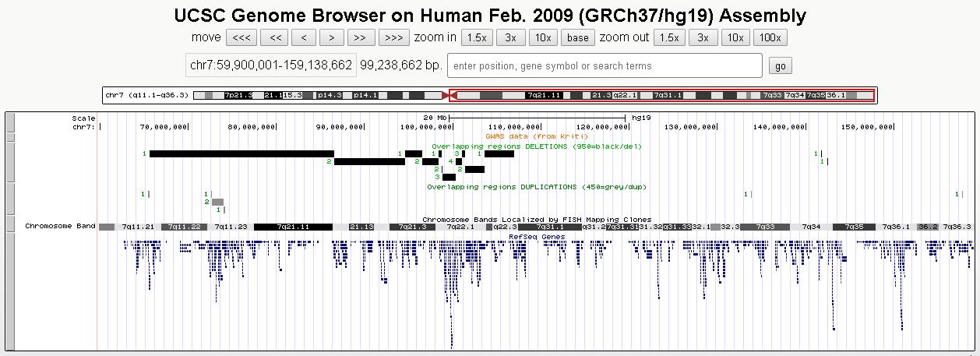Screen dimensions: 980x356
Task: Zoom out 3x
Action: pyautogui.click(x=703, y=37)
